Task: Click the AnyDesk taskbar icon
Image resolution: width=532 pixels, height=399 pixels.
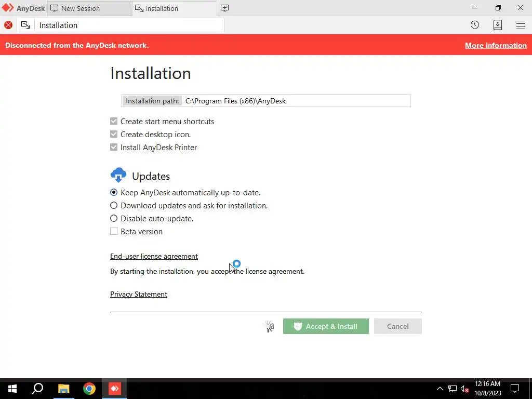Action: point(115,389)
